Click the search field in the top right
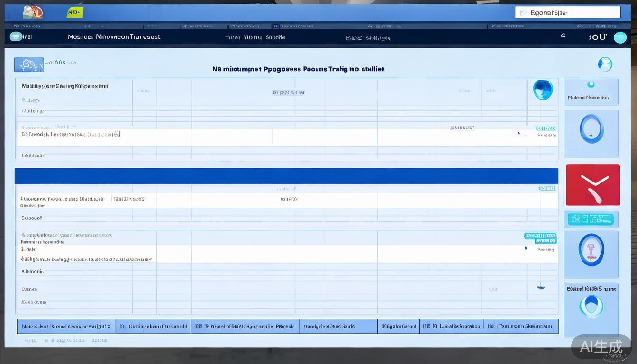 tap(567, 12)
